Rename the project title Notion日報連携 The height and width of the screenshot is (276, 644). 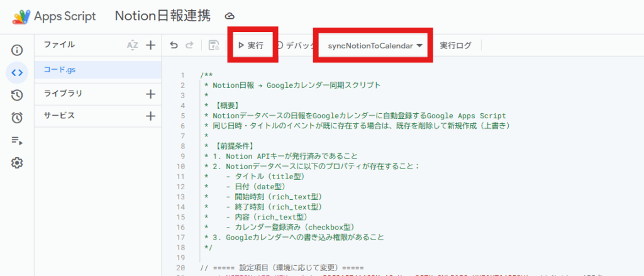(163, 16)
